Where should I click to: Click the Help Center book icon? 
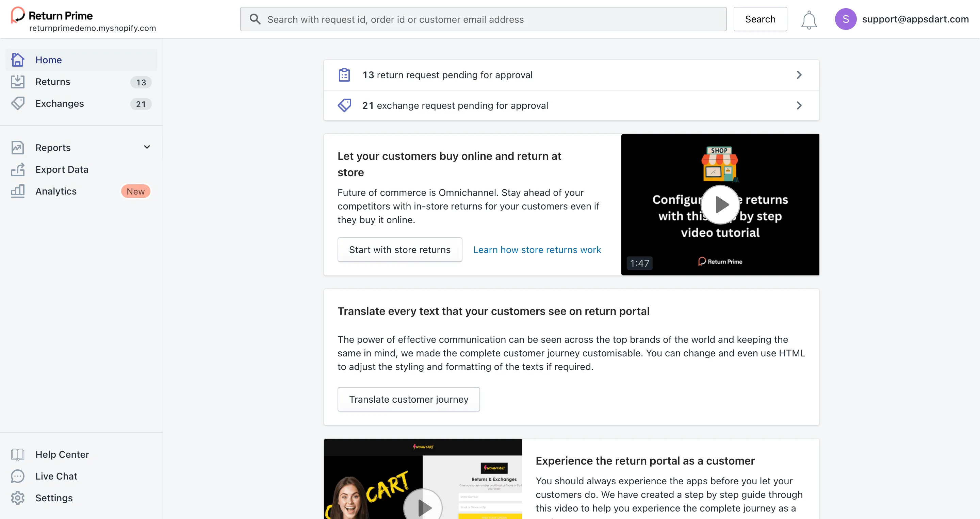(x=17, y=454)
